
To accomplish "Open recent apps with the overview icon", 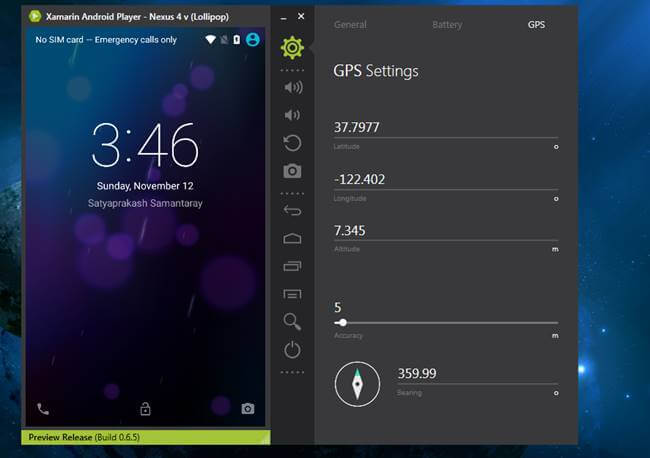I will click(292, 266).
